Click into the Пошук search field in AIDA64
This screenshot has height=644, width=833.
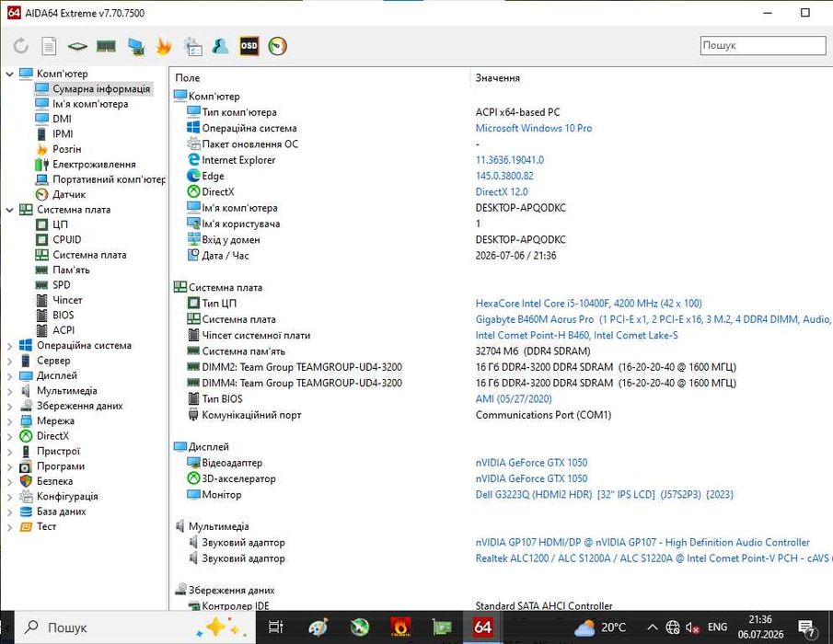pyautogui.click(x=763, y=46)
